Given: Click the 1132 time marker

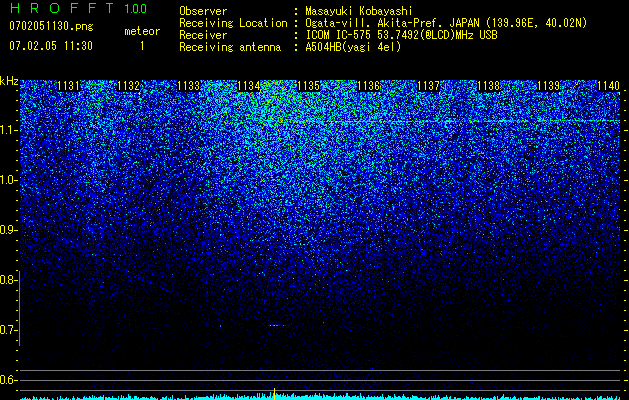Looking at the screenshot, I should coord(128,86).
